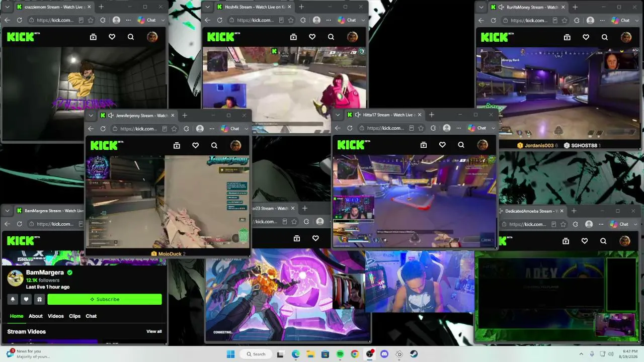Open Chat dropdown arrow in RunYaMoney window
Viewport: 644px width, 362px height.
636,20
